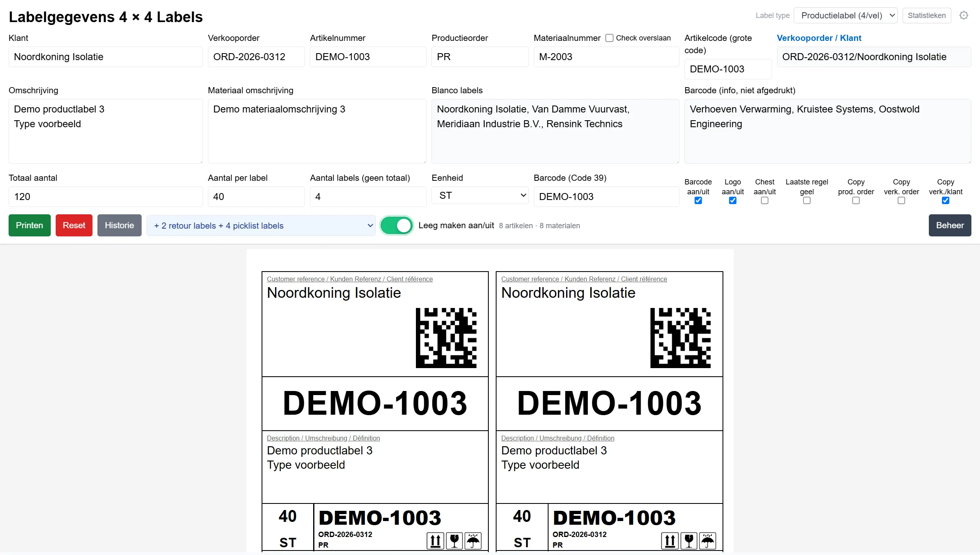
Task: Click the Labelgegevens 4 × 4 Labels title
Action: 106,17
